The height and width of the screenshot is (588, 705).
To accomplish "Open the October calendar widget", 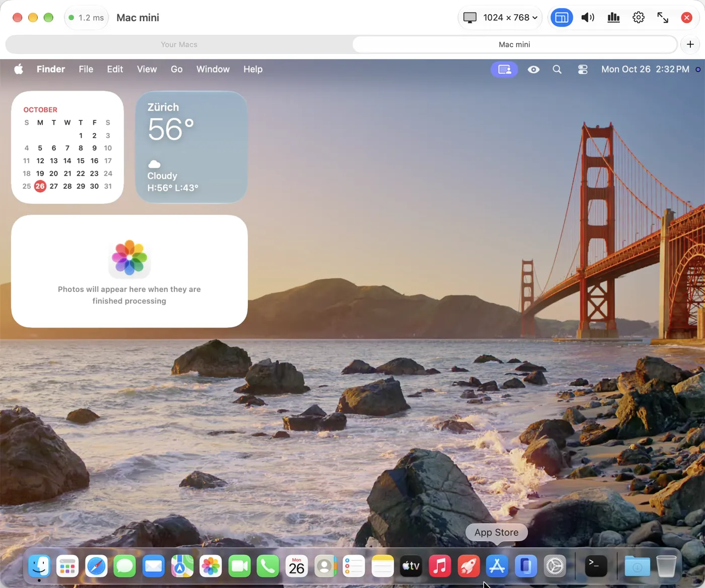I will (67, 147).
